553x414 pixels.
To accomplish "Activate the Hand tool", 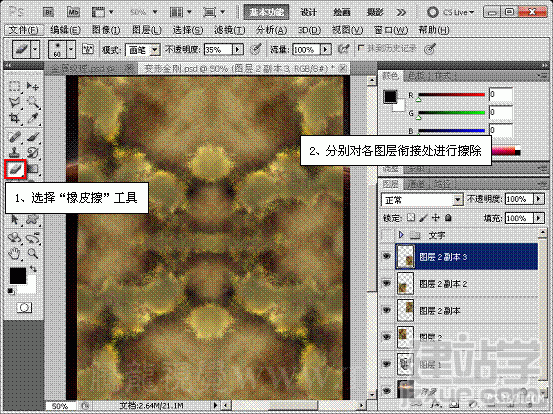I will pyautogui.click(x=14, y=253).
